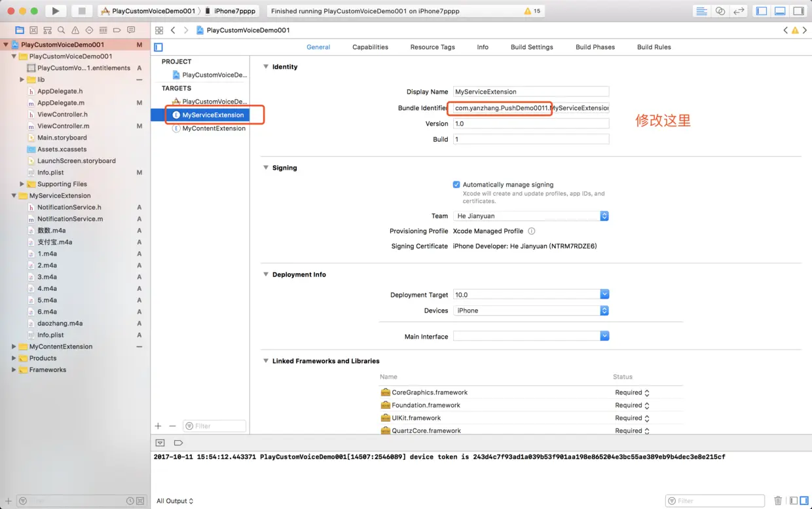Choose iPhone7pppp device in scheme selector
This screenshot has width=812, height=509.
[x=230, y=11]
